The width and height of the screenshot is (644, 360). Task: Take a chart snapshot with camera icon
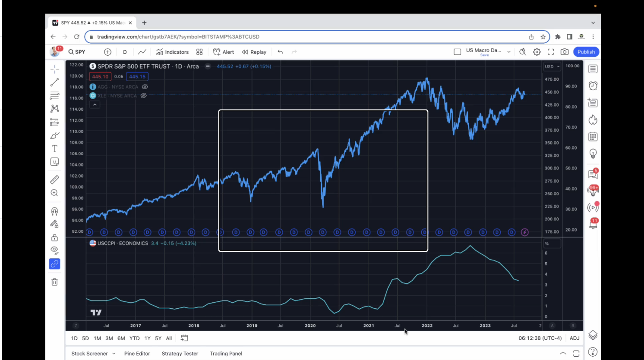coord(564,52)
